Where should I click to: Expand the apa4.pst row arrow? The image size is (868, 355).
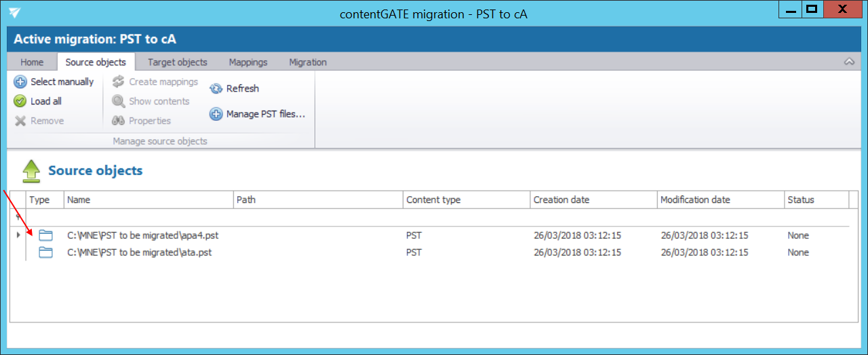pos(18,235)
